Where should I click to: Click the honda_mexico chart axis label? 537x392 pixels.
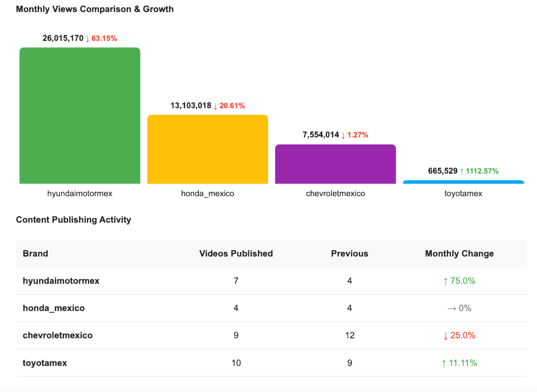(208, 193)
